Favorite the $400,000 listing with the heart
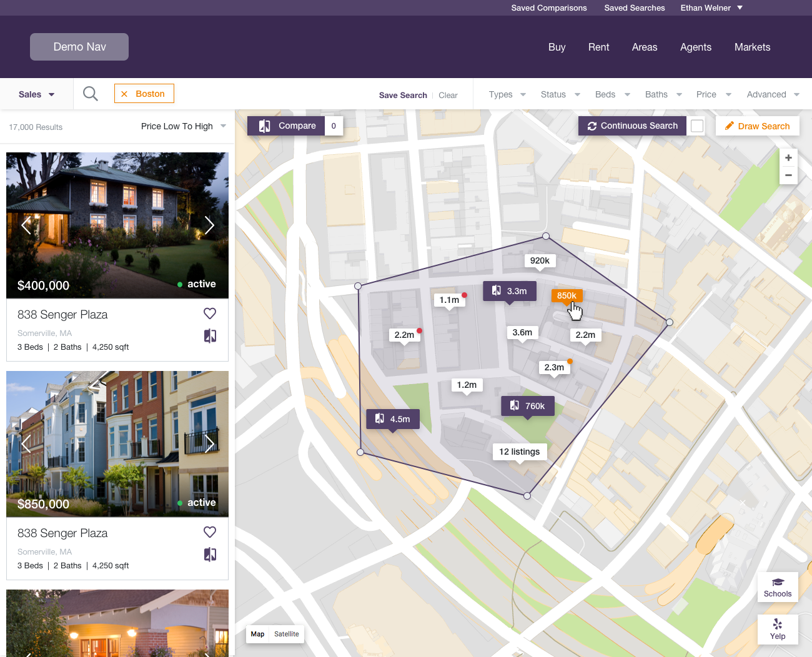Viewport: 812px width, 657px height. (x=210, y=314)
